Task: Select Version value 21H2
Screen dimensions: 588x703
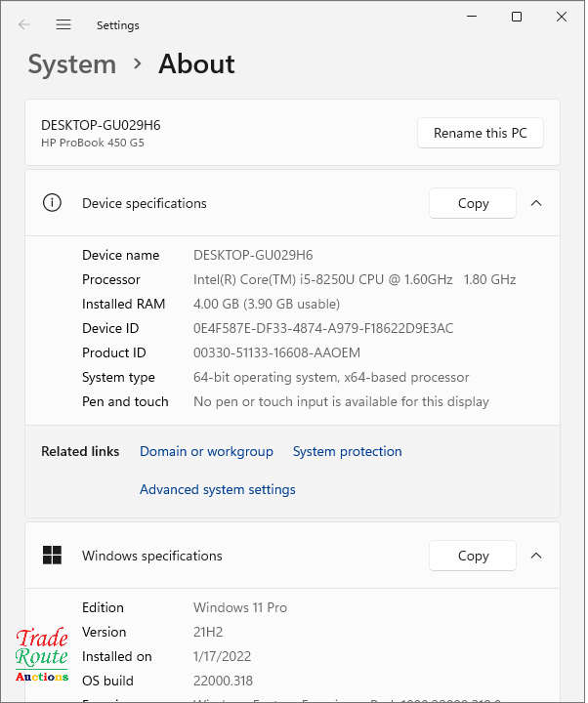Action: (x=208, y=632)
